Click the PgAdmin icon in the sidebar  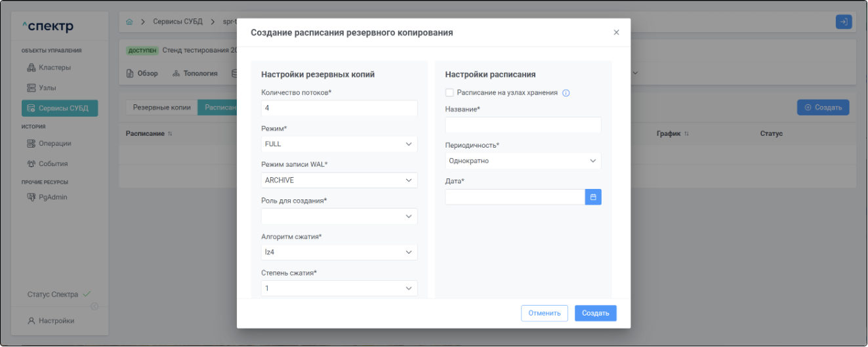tap(31, 197)
